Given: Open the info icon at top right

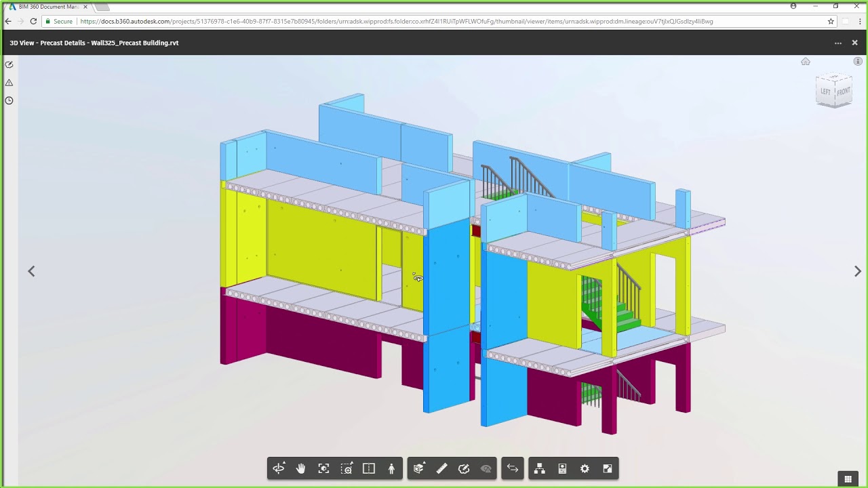Looking at the screenshot, I should click(x=858, y=62).
